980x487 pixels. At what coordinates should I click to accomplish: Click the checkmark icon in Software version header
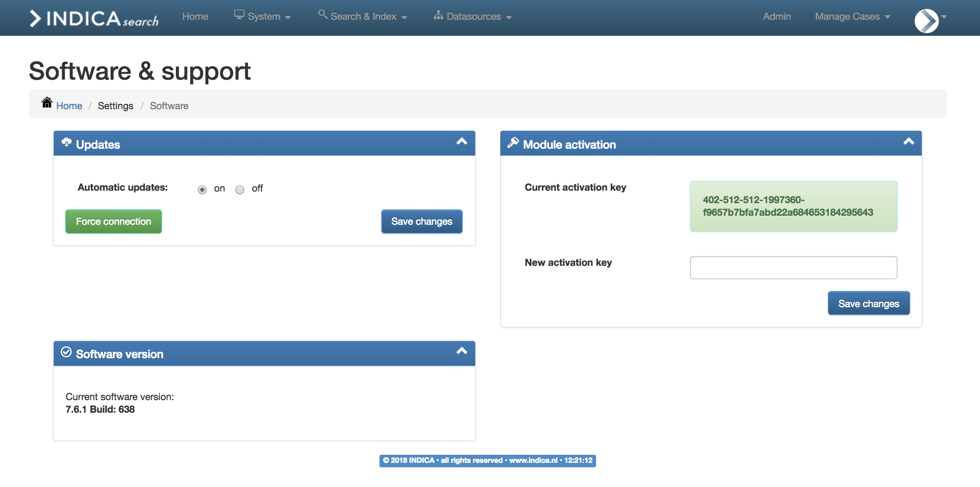[x=66, y=352]
